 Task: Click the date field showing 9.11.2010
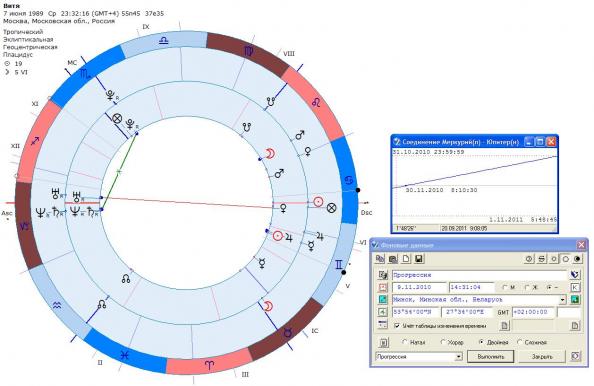419,287
